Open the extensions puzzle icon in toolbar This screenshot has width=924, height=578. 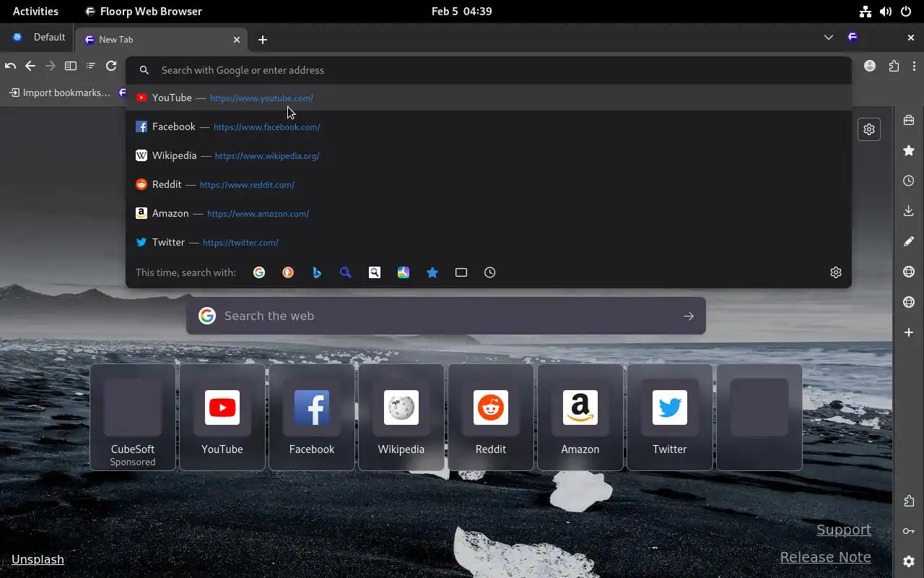[x=894, y=66]
